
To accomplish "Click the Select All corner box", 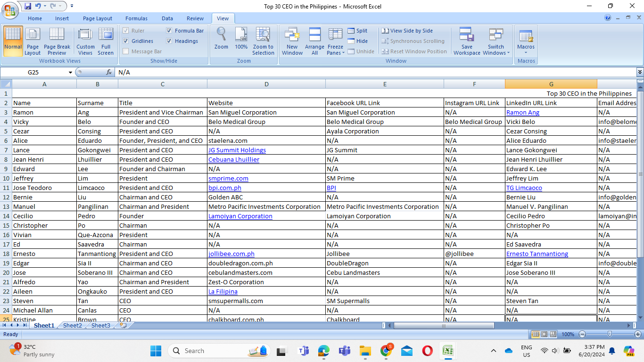I will point(6,84).
